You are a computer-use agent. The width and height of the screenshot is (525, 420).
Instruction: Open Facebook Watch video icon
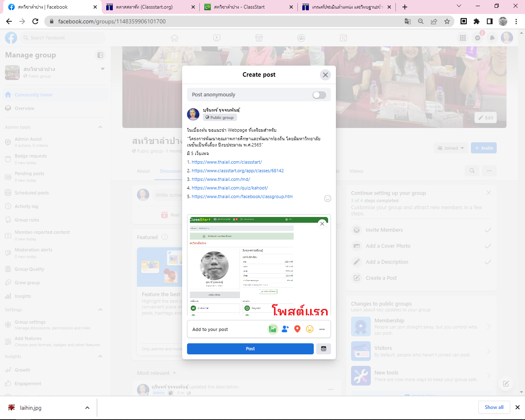[x=217, y=38]
